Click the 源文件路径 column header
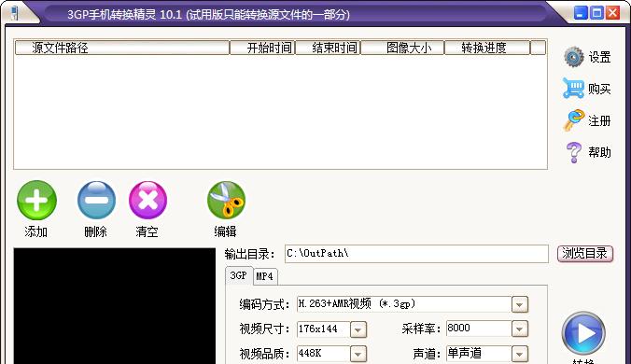Viewport: 631px width, 364px height. (122, 48)
